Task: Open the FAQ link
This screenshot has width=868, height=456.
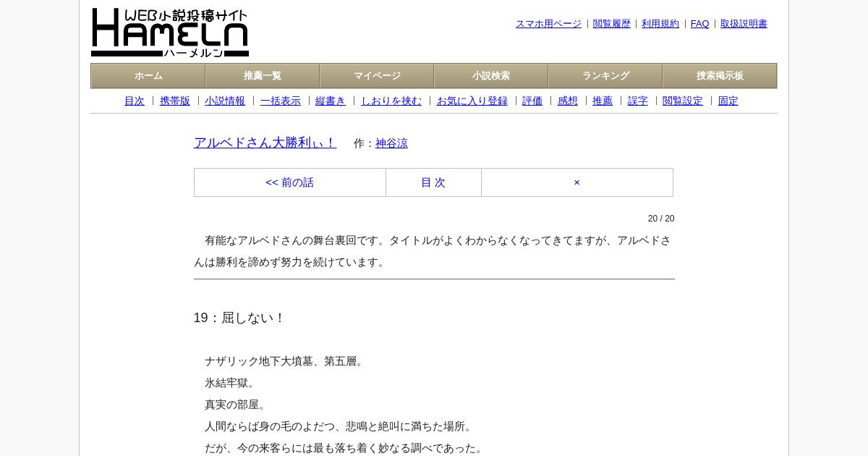Action: tap(700, 24)
